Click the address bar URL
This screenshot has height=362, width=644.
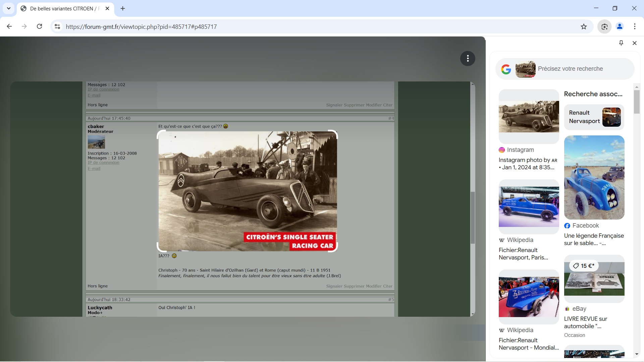click(x=141, y=26)
